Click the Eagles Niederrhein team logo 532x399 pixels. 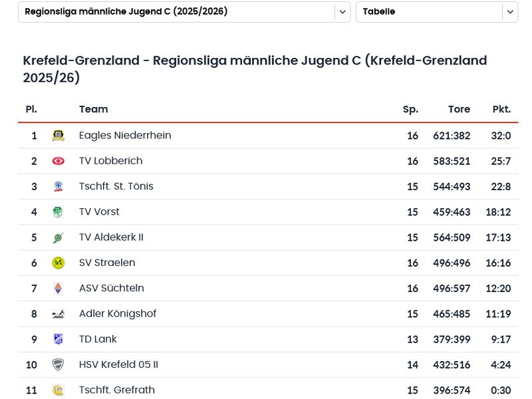coord(58,136)
